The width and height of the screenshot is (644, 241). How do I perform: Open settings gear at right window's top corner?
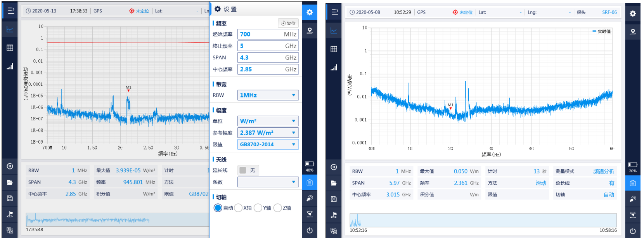[x=632, y=14]
